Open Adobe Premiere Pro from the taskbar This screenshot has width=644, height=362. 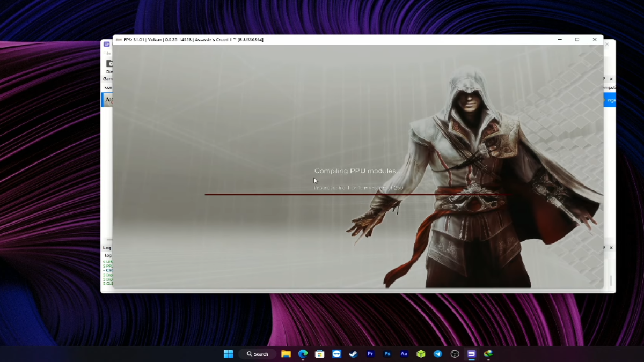pyautogui.click(x=370, y=354)
